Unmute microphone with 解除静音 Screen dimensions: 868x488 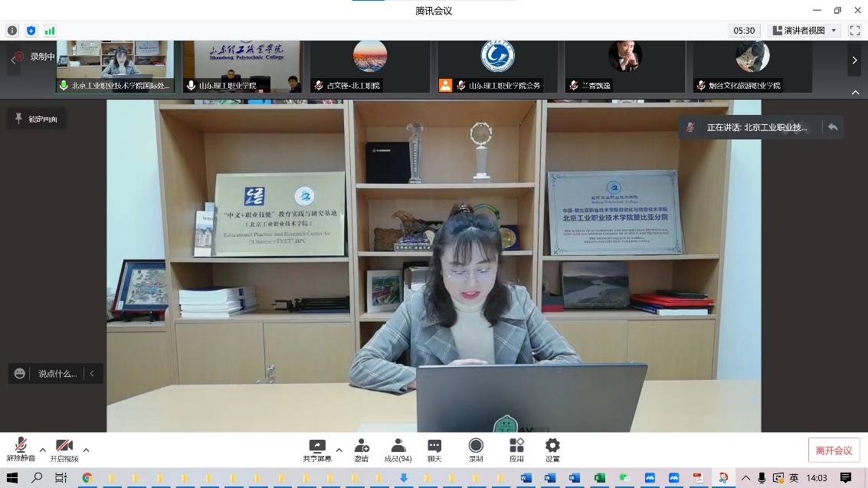21,450
